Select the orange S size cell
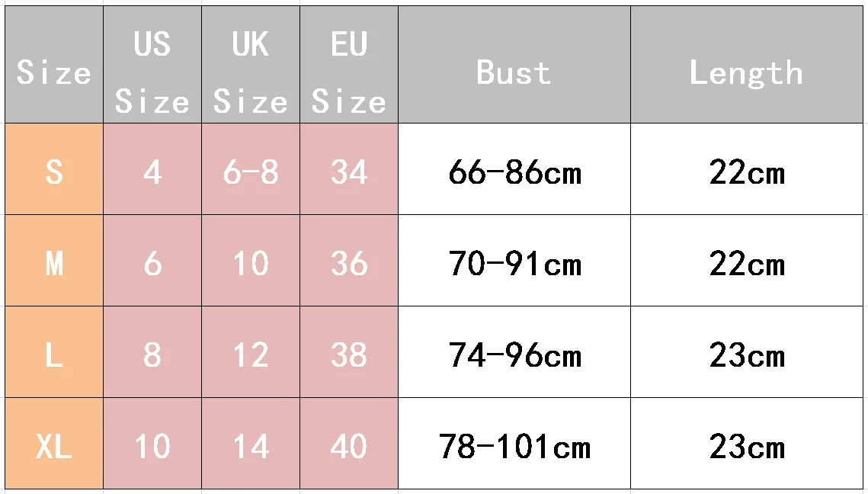This screenshot has height=494, width=868. click(x=53, y=169)
